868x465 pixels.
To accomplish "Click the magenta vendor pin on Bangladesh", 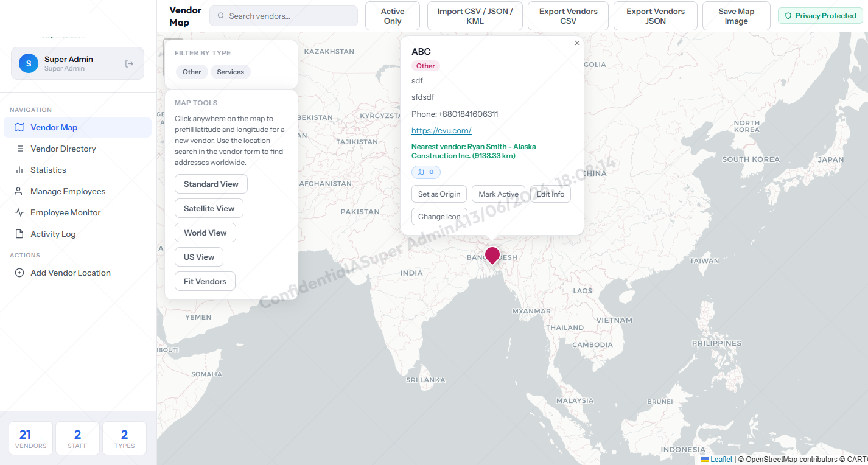I will [492, 255].
